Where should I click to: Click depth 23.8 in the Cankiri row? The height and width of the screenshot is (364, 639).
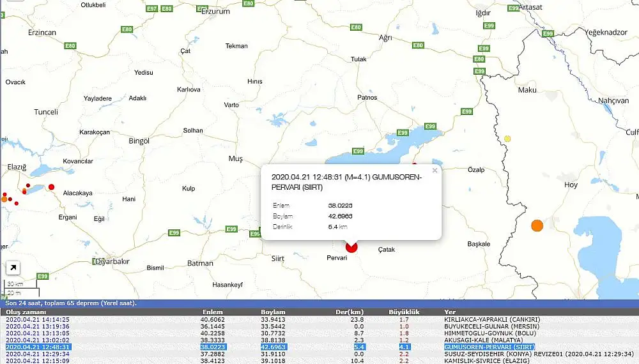point(357,320)
